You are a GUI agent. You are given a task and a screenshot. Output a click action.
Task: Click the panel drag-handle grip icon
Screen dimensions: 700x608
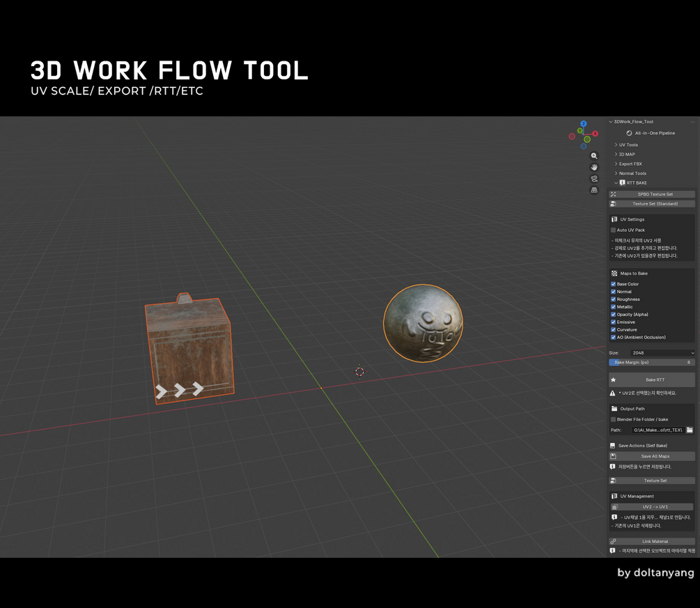point(692,121)
